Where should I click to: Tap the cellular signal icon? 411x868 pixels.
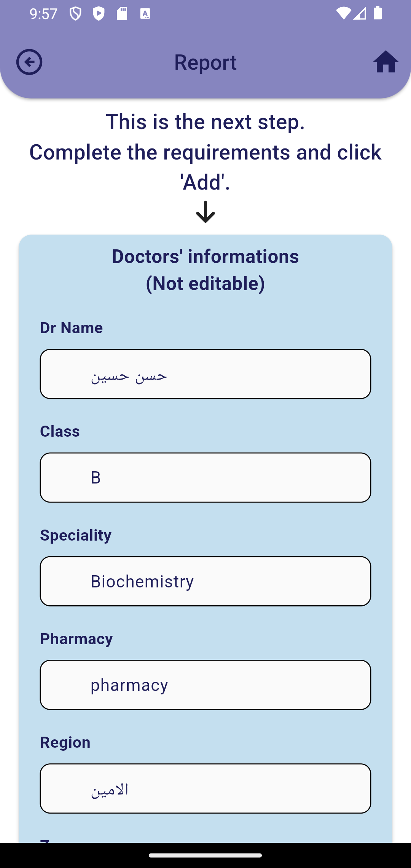[360, 14]
